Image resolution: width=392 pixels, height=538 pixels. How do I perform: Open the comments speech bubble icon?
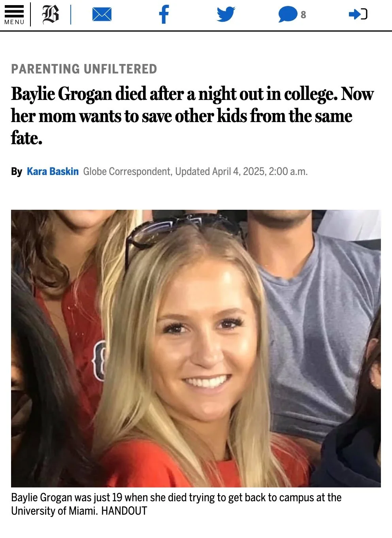[x=288, y=15]
